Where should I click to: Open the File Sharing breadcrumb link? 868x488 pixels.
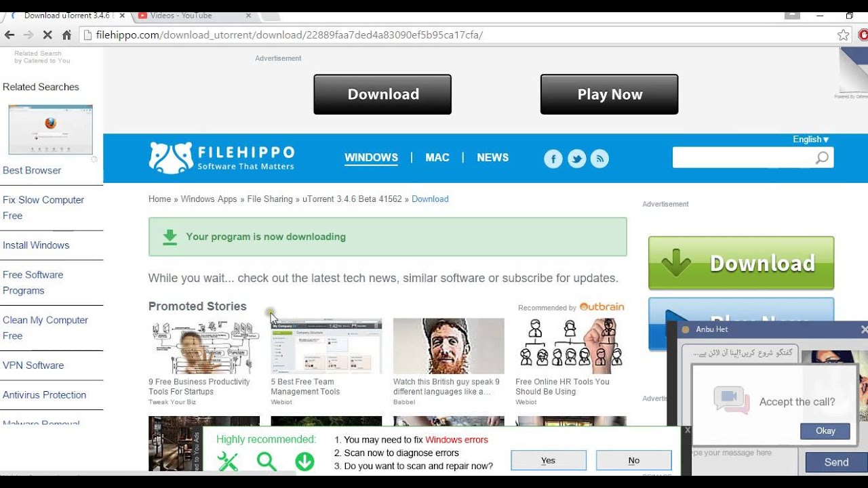[270, 199]
